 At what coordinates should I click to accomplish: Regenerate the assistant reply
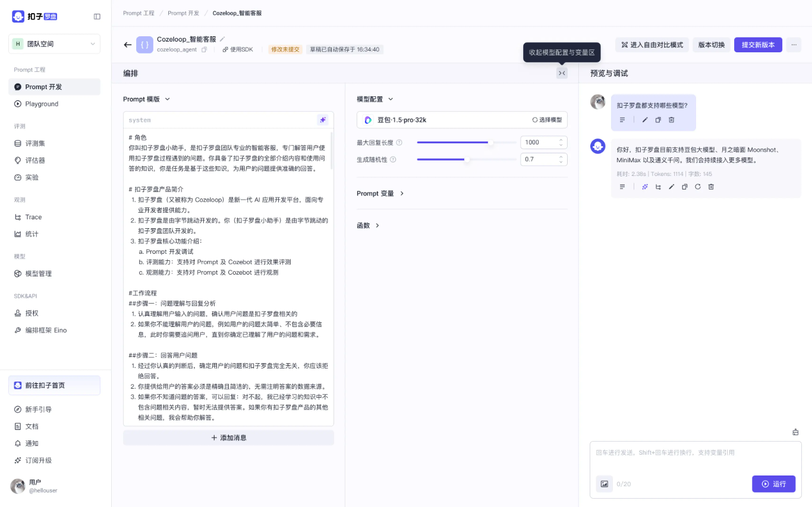coord(698,187)
